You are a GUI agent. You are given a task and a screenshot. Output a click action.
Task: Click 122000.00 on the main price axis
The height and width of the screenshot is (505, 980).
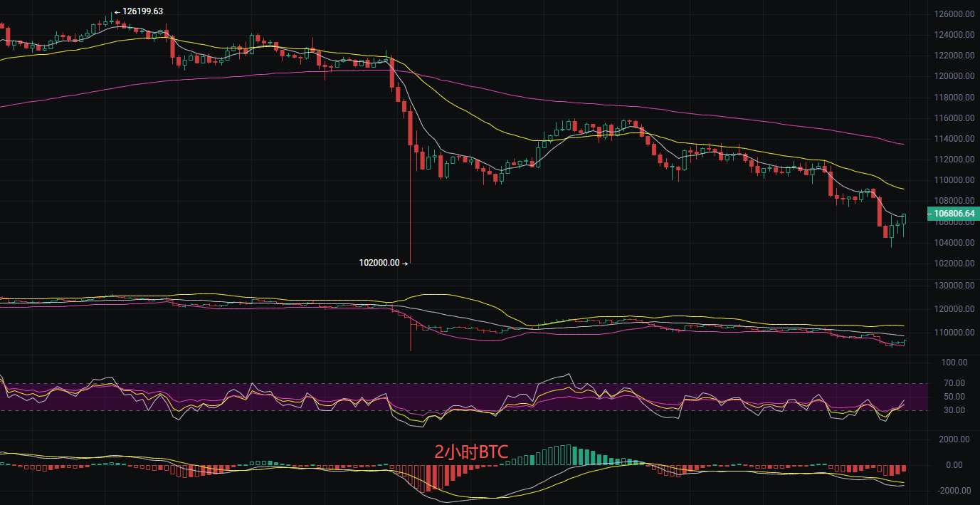pyautogui.click(x=953, y=56)
